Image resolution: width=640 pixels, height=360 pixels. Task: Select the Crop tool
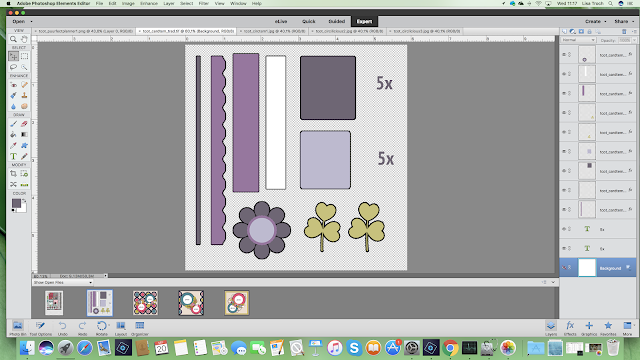pyautogui.click(x=13, y=173)
